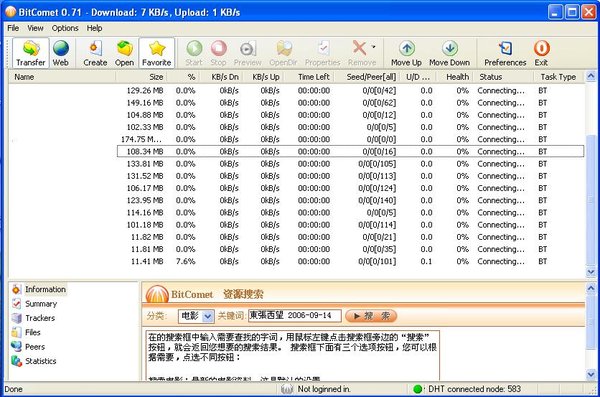Click the 7.6% progress cell
Viewport: 600px width, 397px height.
pyautogui.click(x=186, y=261)
